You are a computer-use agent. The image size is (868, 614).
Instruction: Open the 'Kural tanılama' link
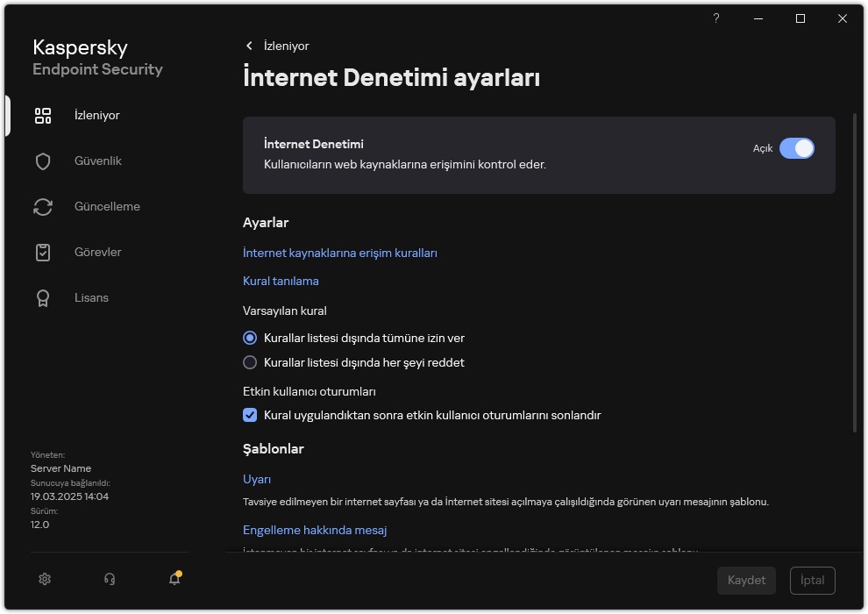click(281, 281)
